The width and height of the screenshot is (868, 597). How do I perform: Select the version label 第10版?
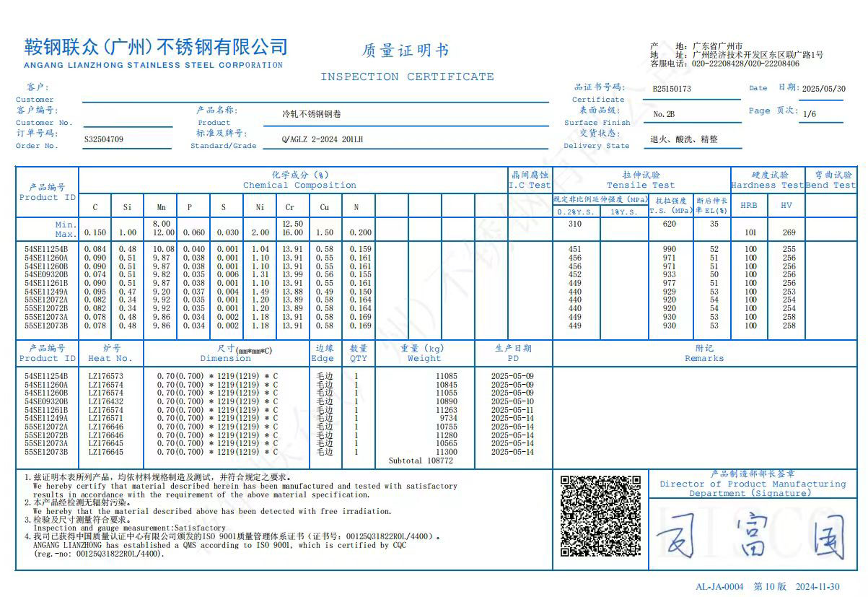point(771,587)
